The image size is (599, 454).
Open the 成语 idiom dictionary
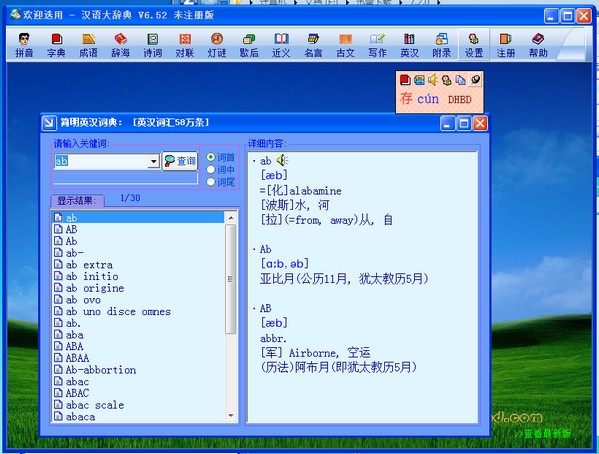pos(89,45)
